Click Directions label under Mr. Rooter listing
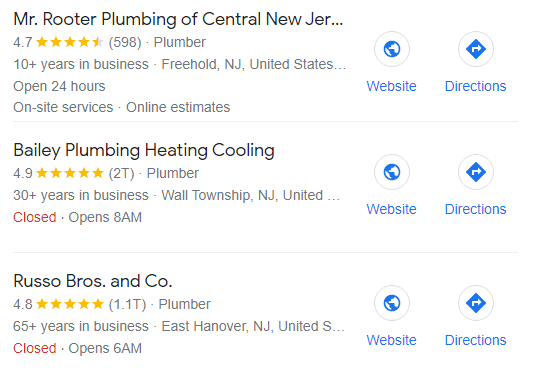Image resolution: width=538 pixels, height=378 pixels. click(476, 86)
